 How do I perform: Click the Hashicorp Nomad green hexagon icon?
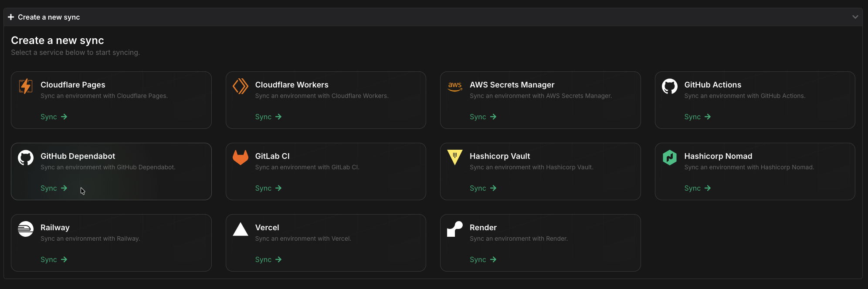pyautogui.click(x=670, y=158)
